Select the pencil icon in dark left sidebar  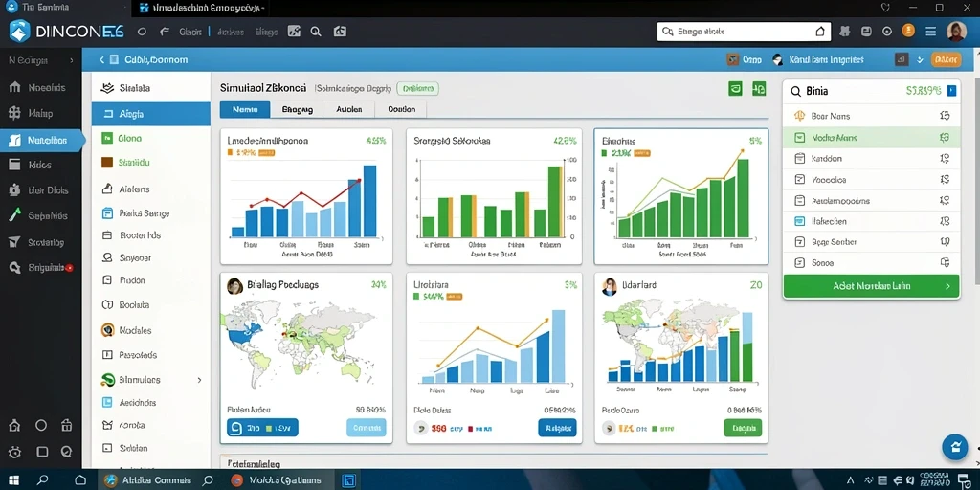pyautogui.click(x=15, y=216)
